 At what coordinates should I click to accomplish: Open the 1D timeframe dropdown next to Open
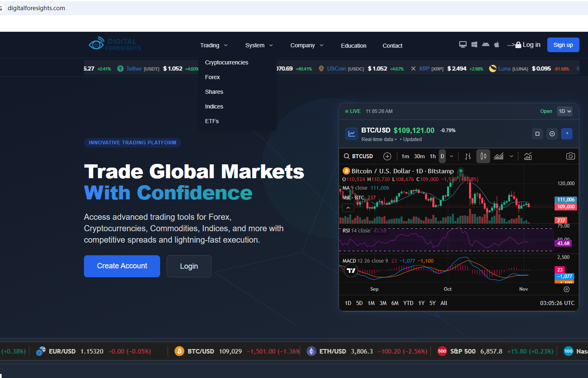(565, 111)
